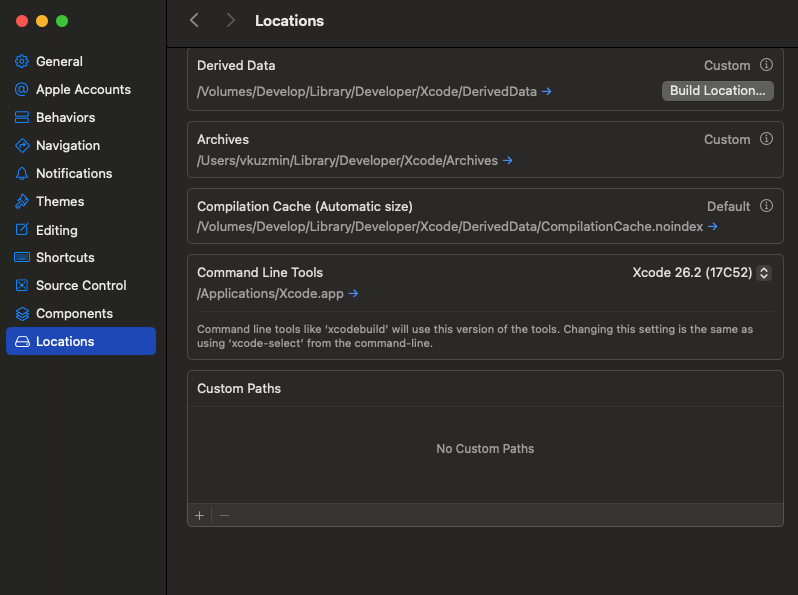This screenshot has width=798, height=595.
Task: Select Apple Accounts in the sidebar
Action: 81,90
